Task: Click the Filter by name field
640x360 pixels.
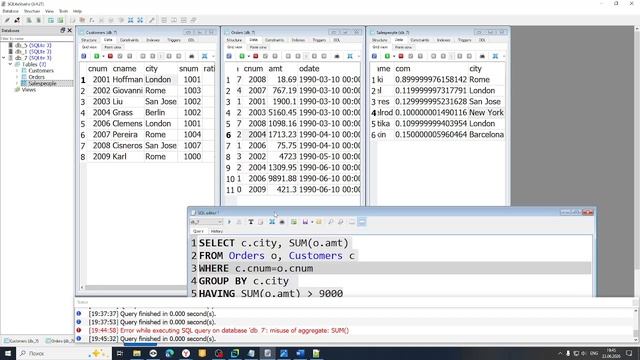Action: click(37, 38)
